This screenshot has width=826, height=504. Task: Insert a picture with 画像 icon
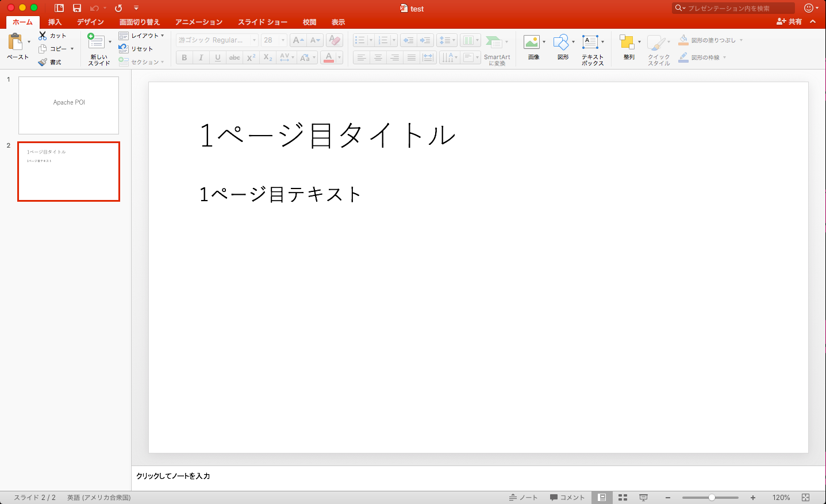click(x=532, y=43)
